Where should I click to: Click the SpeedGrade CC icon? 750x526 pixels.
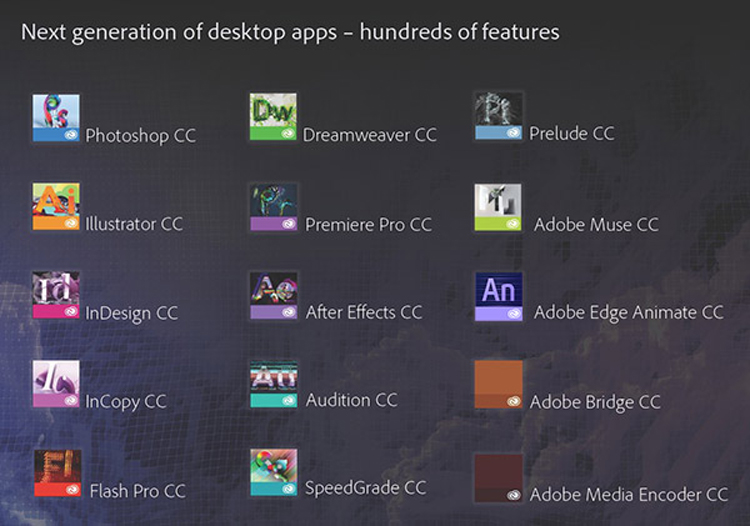pos(274,472)
